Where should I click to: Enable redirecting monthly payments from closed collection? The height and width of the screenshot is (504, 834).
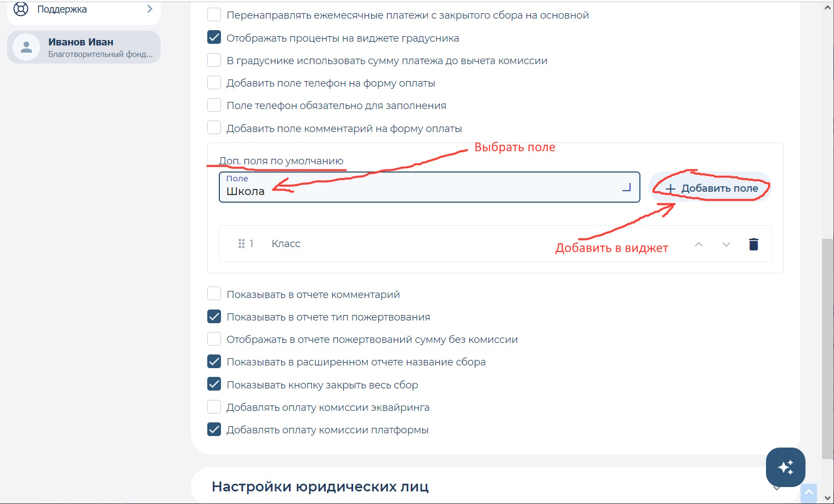pyautogui.click(x=214, y=15)
